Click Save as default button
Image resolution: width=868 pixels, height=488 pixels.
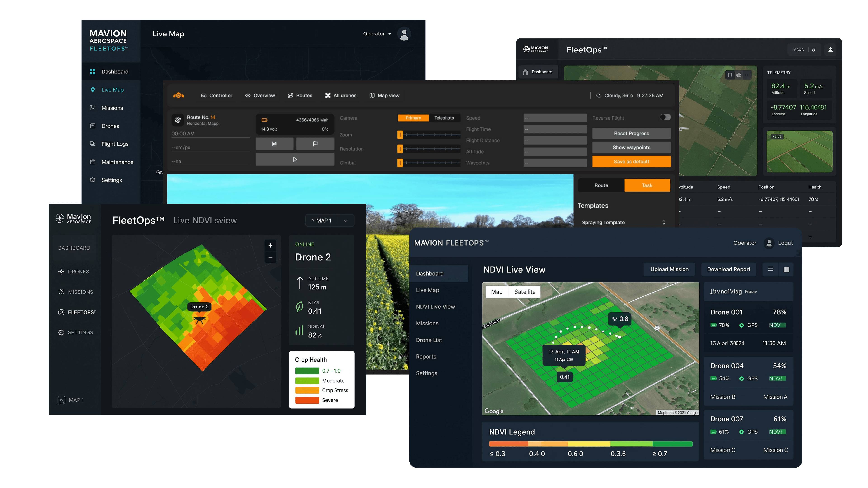point(631,161)
